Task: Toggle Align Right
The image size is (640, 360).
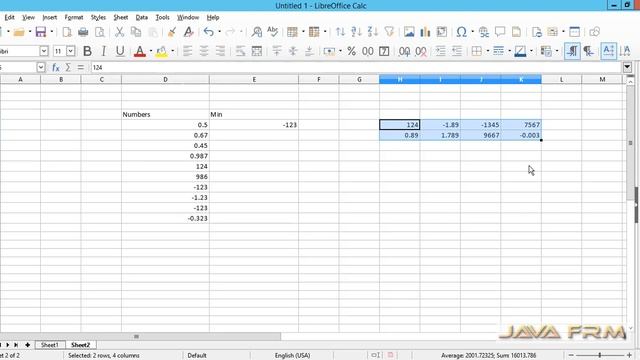Action: tap(220, 51)
